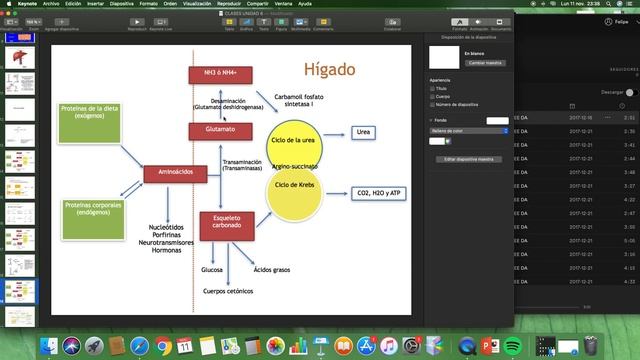Click the Colaborar toolbar icon
The width and height of the screenshot is (640, 360).
(393, 22)
